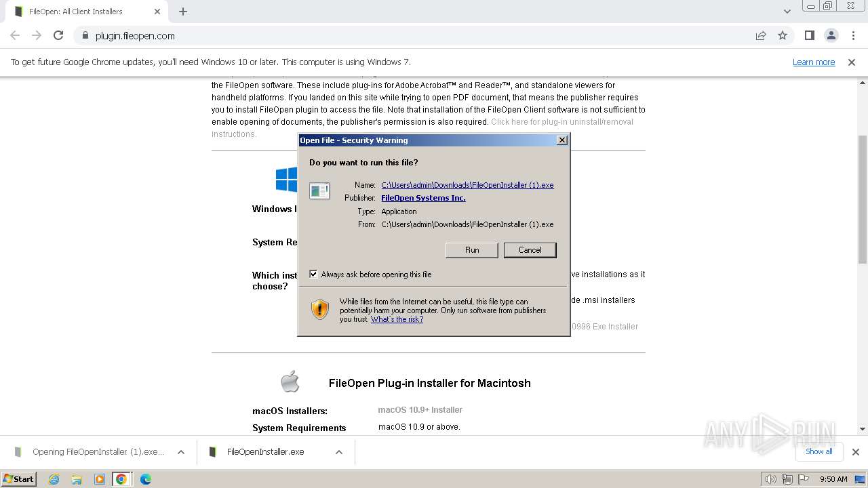Share this page icon in address bar
This screenshot has width=868, height=488.
pos(761,35)
